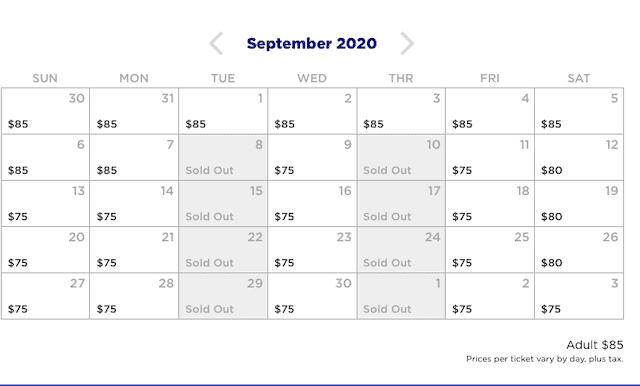
Task: Choose Saturday October 3 at $75
Action: (x=579, y=296)
